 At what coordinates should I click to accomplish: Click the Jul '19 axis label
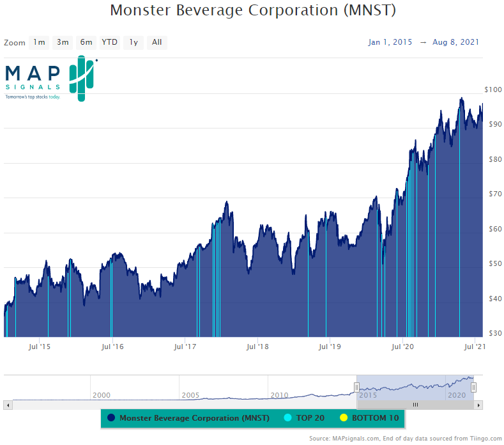(330, 347)
